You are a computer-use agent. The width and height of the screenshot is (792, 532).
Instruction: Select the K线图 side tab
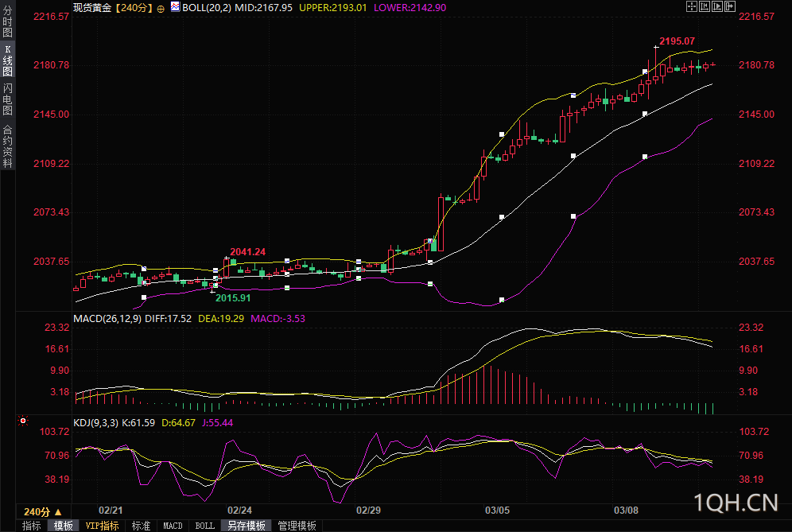tap(7, 60)
